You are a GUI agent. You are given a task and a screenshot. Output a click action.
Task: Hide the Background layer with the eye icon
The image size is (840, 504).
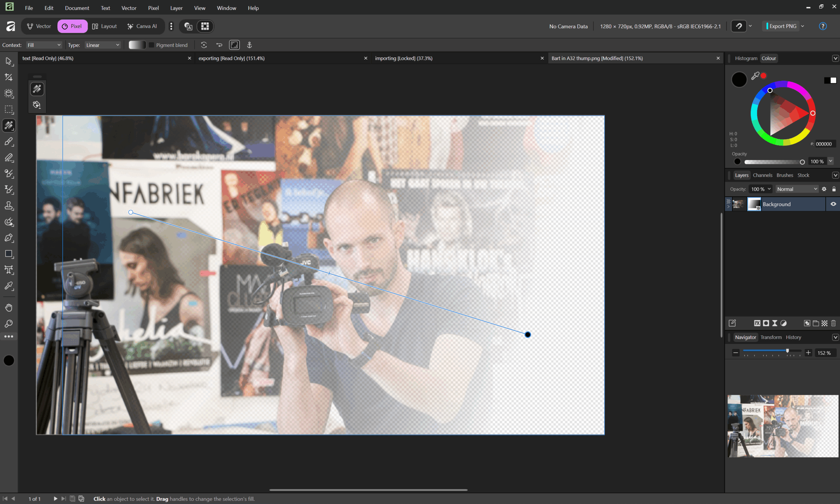[833, 204]
